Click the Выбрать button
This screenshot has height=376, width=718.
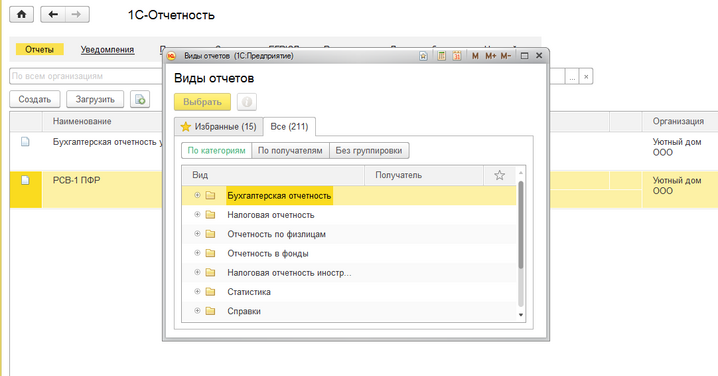202,102
